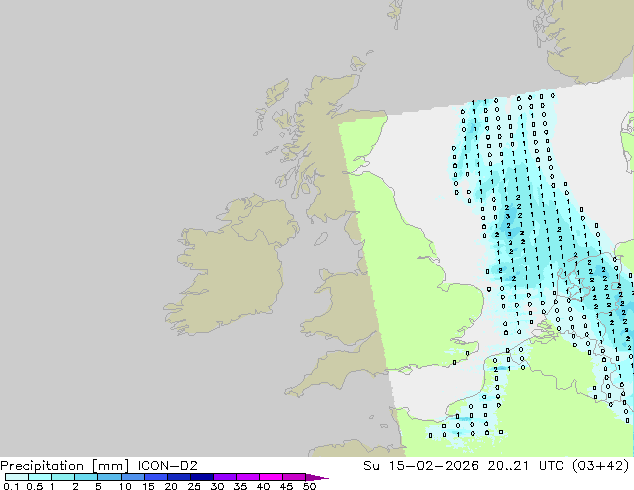This screenshot has height=490, width=634.
Task: Click legend value "50"
Action: click(309, 486)
